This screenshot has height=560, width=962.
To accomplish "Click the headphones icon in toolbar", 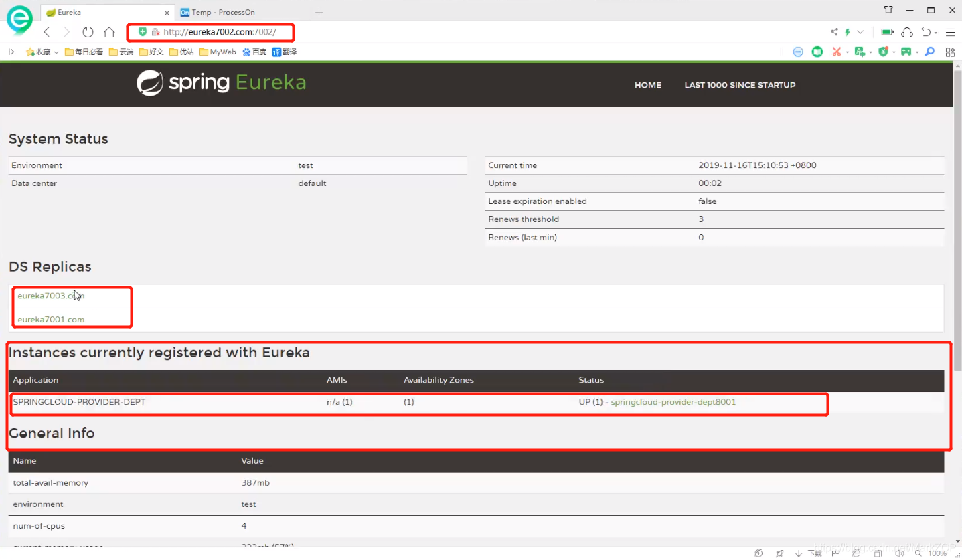I will tap(907, 32).
